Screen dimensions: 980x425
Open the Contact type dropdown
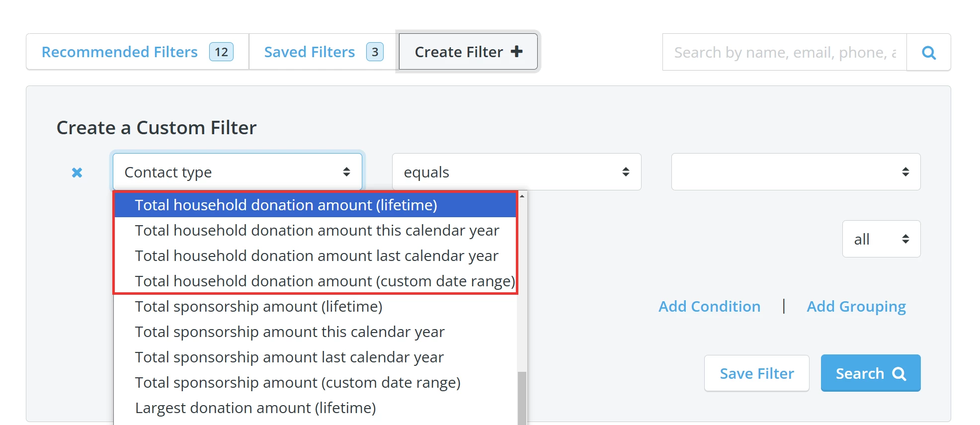[x=237, y=172]
